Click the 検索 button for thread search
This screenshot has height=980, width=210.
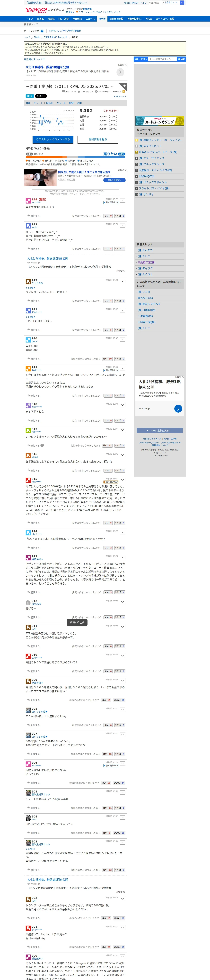pyautogui.click(x=181, y=59)
